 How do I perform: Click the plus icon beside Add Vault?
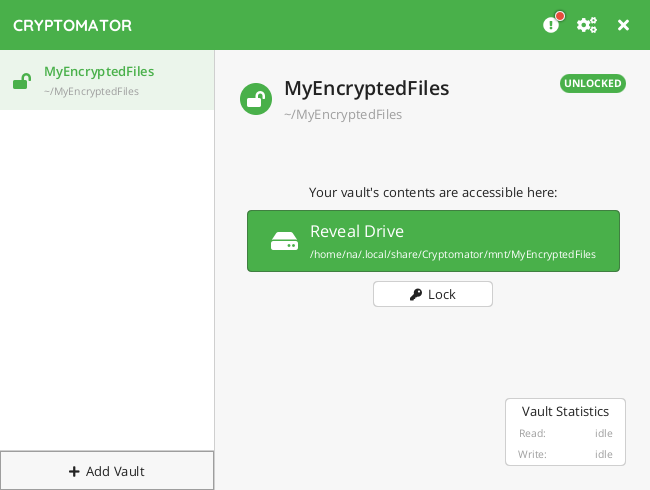pyautogui.click(x=74, y=471)
